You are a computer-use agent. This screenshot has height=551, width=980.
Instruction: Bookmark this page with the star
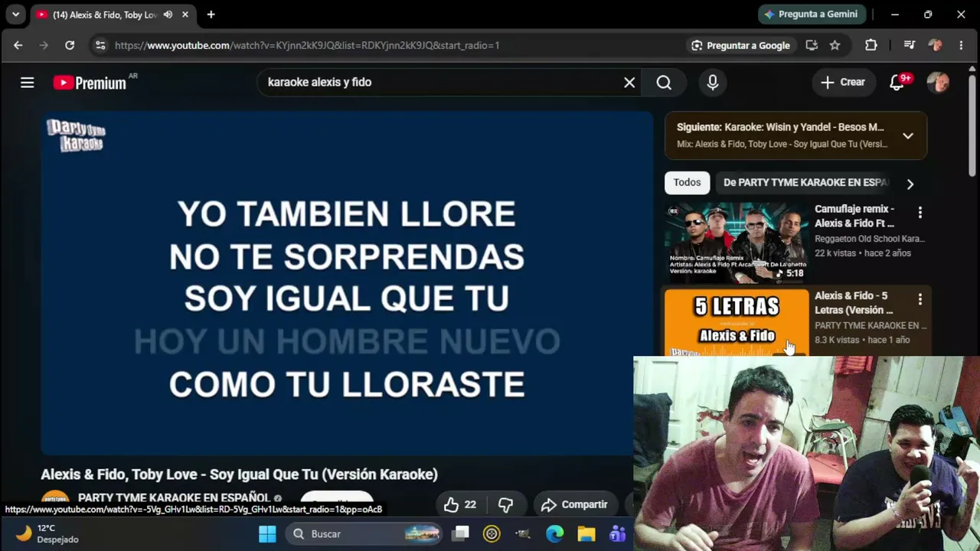click(835, 45)
